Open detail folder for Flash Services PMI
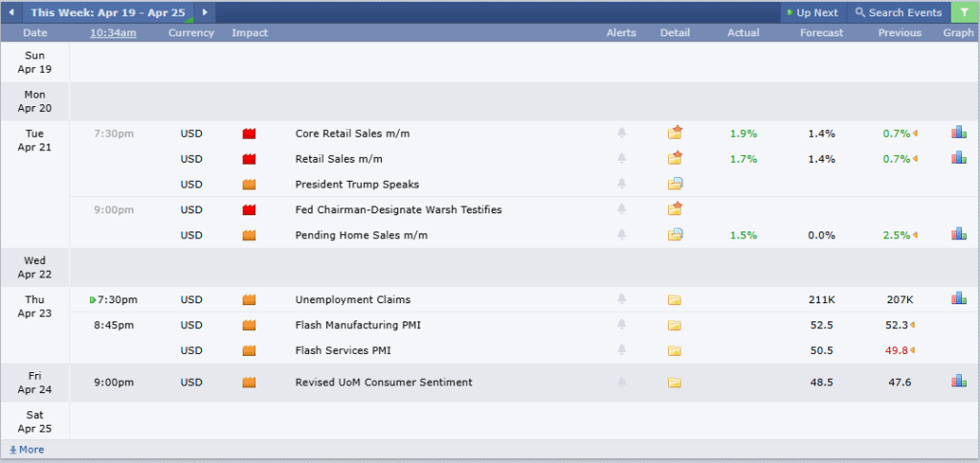Viewport: 980px width, 463px height. click(675, 350)
